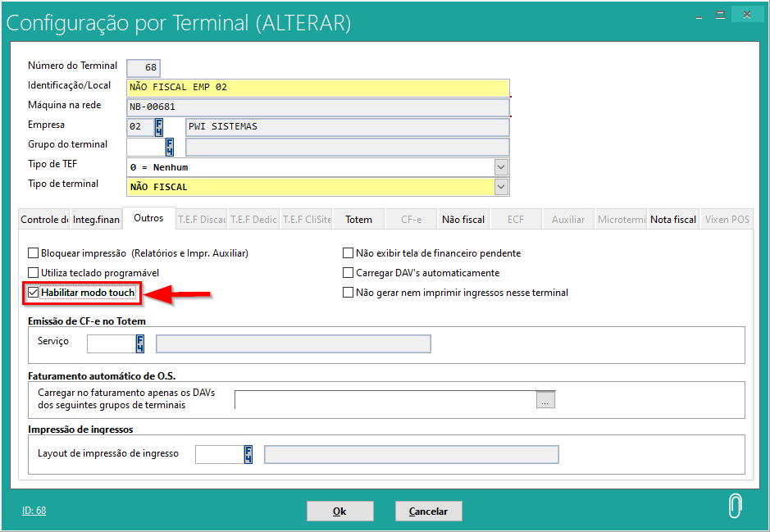Click the ellipsis button for DAV terminal groups
Screen dimensions: 770x532
[x=546, y=401]
